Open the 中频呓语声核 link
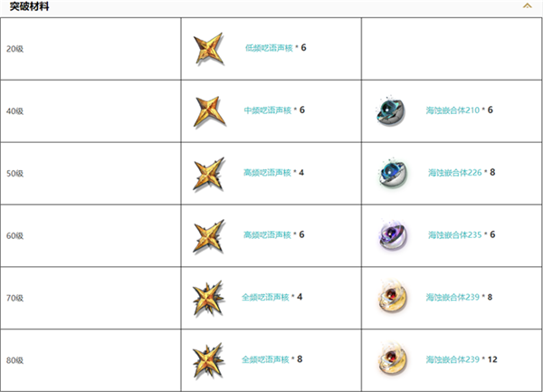Screen dimensions: 543x392 coord(267,110)
